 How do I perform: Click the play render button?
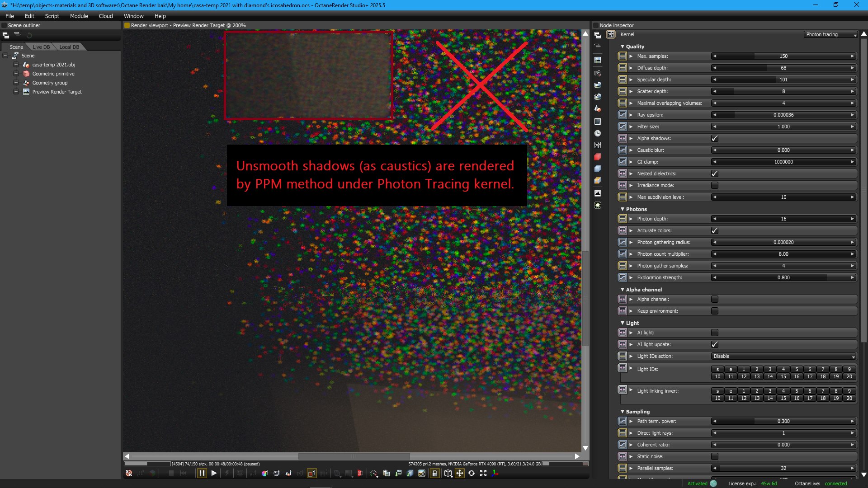click(214, 473)
